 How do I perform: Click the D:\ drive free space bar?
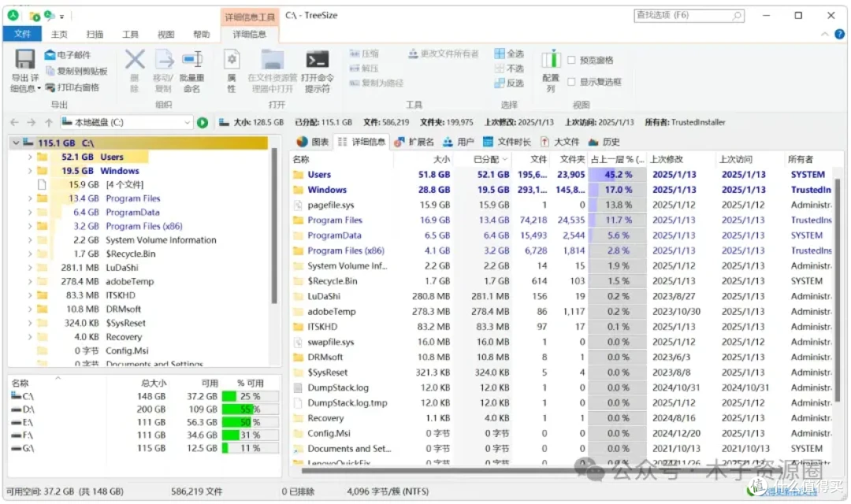[251, 409]
